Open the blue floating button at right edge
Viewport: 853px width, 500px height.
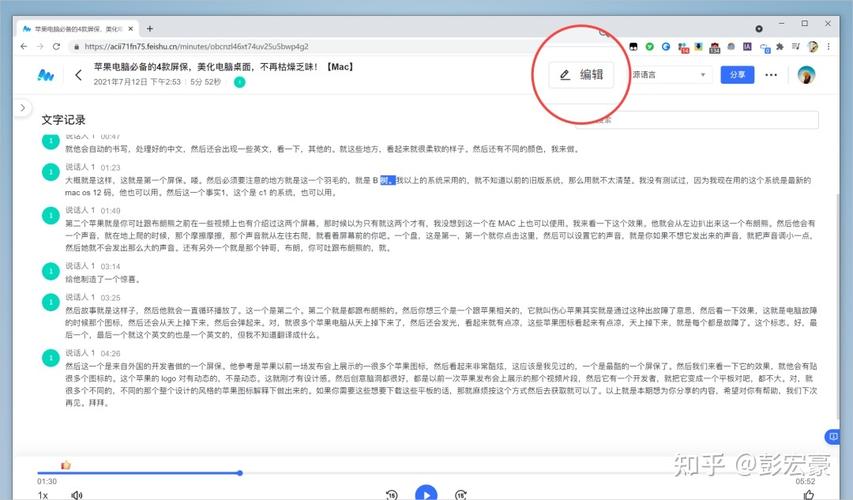tap(832, 436)
